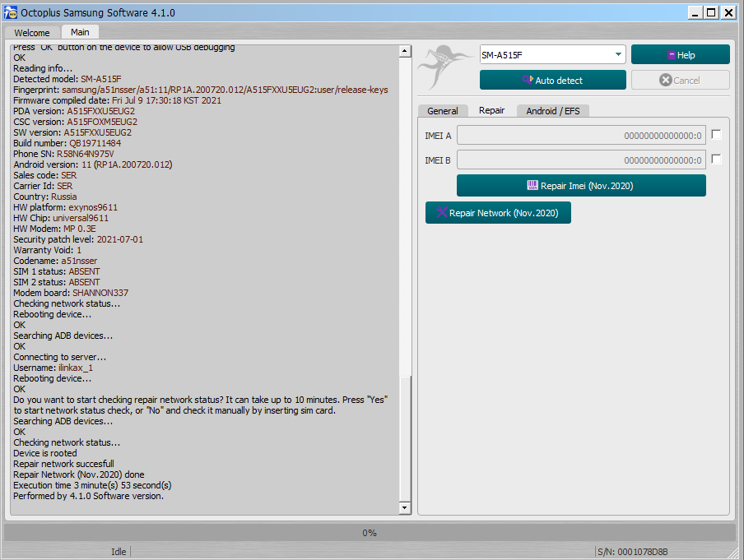Click the 'Sales code: SER' log line

point(45,175)
